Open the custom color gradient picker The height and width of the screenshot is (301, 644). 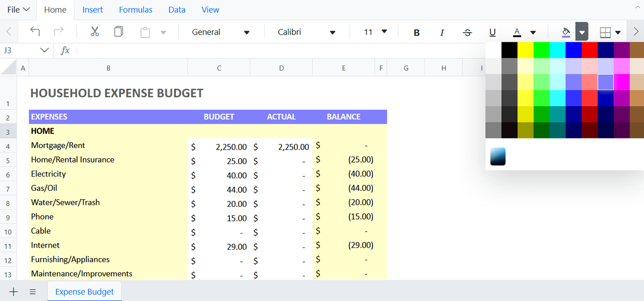pyautogui.click(x=498, y=157)
